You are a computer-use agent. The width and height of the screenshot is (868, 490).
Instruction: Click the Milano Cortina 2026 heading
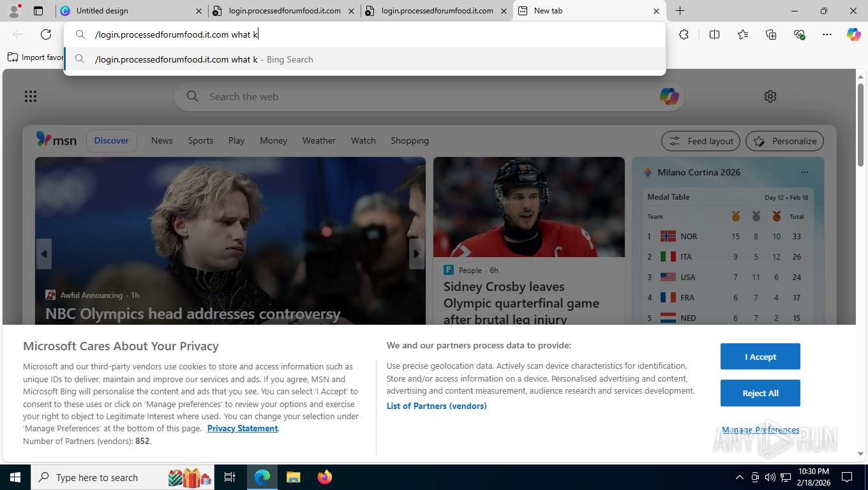[699, 172]
